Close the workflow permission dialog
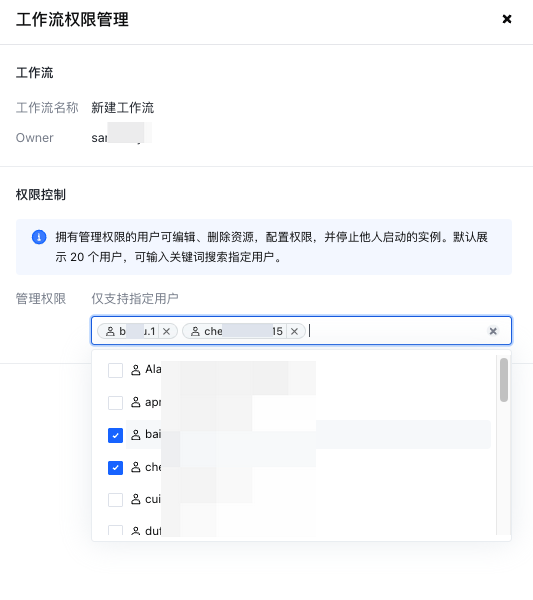This screenshot has height=600, width=533. coord(507,19)
